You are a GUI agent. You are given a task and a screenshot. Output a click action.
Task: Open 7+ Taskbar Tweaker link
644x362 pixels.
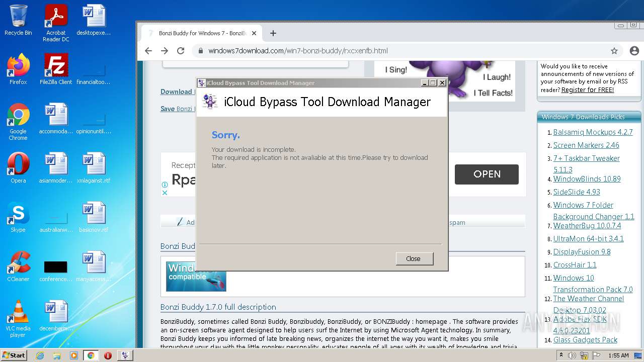click(x=587, y=164)
